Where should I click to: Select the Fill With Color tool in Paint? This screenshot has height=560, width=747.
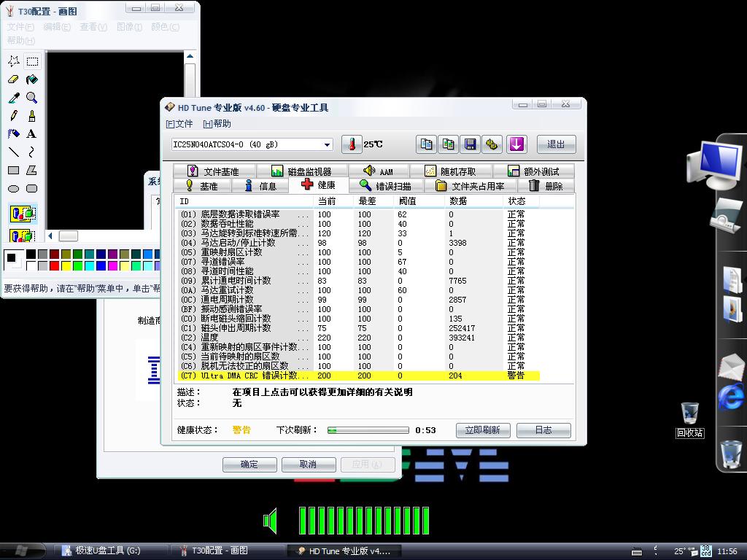[x=32, y=79]
